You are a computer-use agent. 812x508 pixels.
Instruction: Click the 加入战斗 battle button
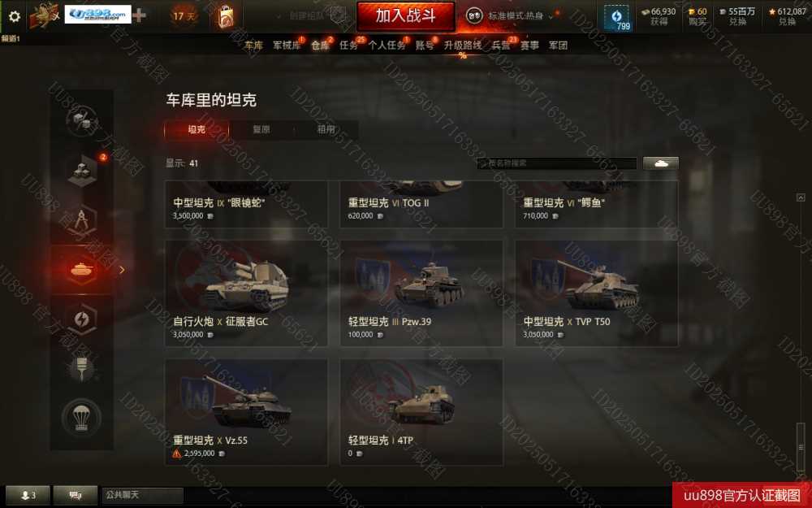coord(405,16)
